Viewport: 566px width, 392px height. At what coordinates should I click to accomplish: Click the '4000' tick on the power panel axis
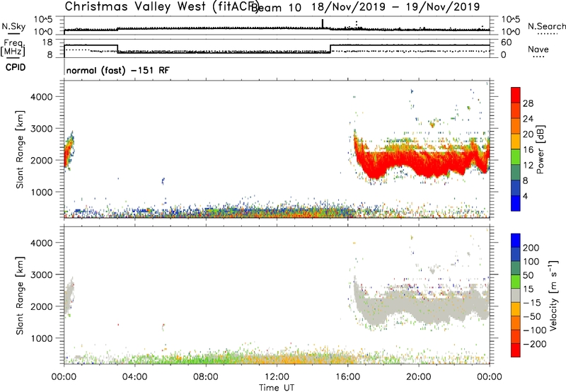41,97
